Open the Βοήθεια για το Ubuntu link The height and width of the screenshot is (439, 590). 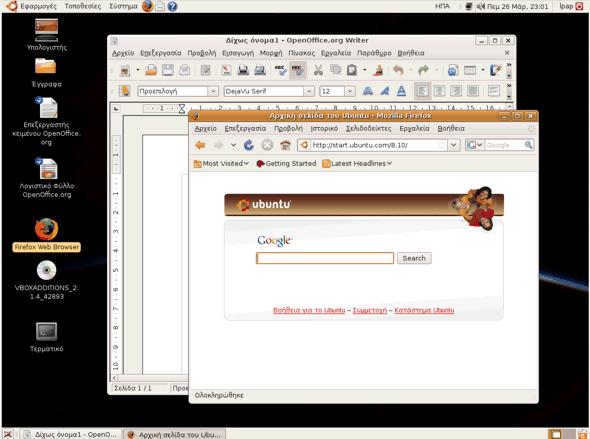pyautogui.click(x=309, y=310)
